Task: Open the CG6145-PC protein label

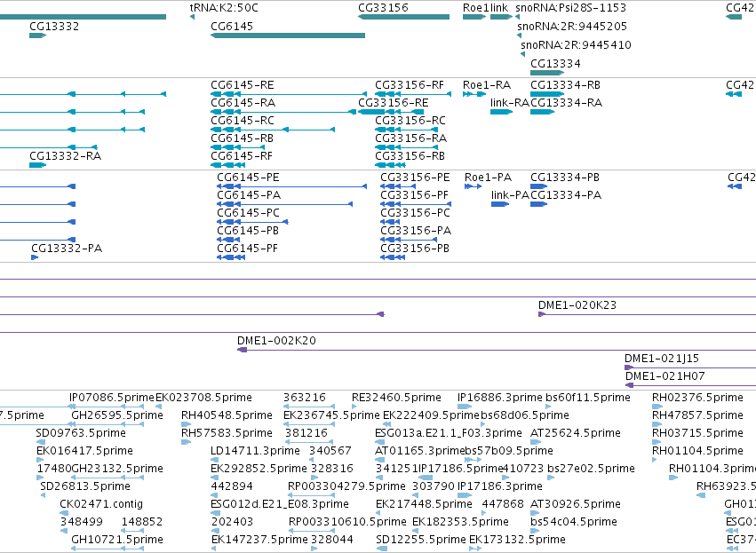Action: tap(248, 213)
